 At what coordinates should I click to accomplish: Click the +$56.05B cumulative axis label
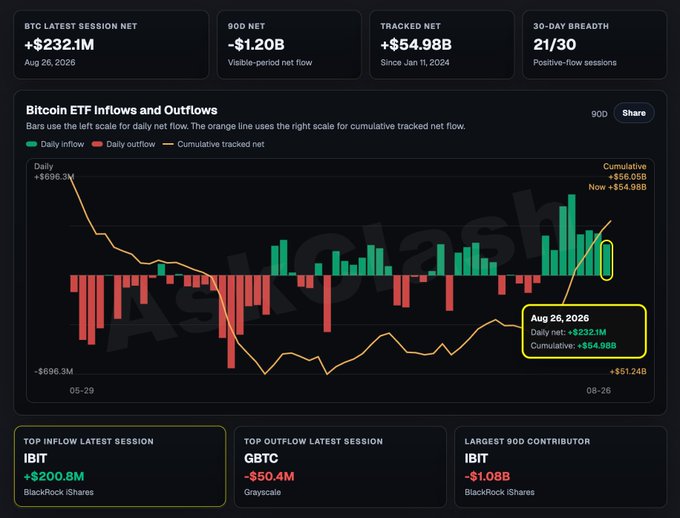click(x=627, y=177)
